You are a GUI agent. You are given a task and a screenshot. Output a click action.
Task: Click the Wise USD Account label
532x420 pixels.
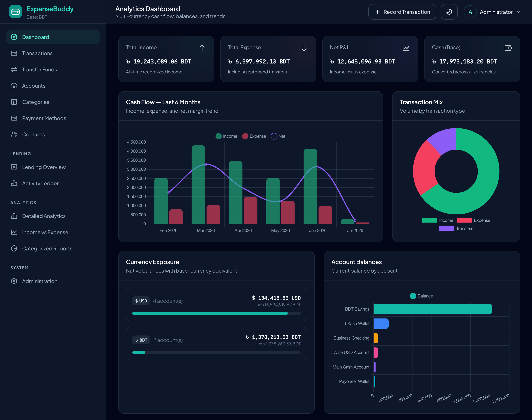tap(351, 352)
